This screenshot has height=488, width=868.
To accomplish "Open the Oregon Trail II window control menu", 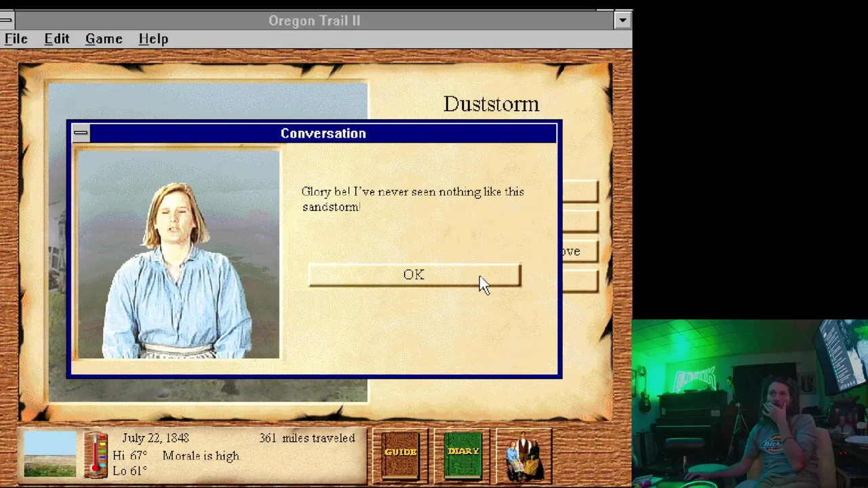I will 6,20.
